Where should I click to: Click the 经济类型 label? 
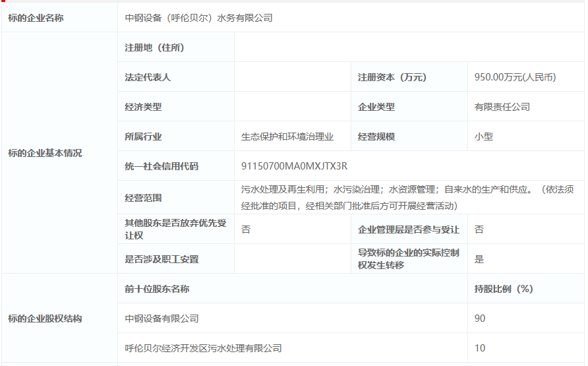143,107
